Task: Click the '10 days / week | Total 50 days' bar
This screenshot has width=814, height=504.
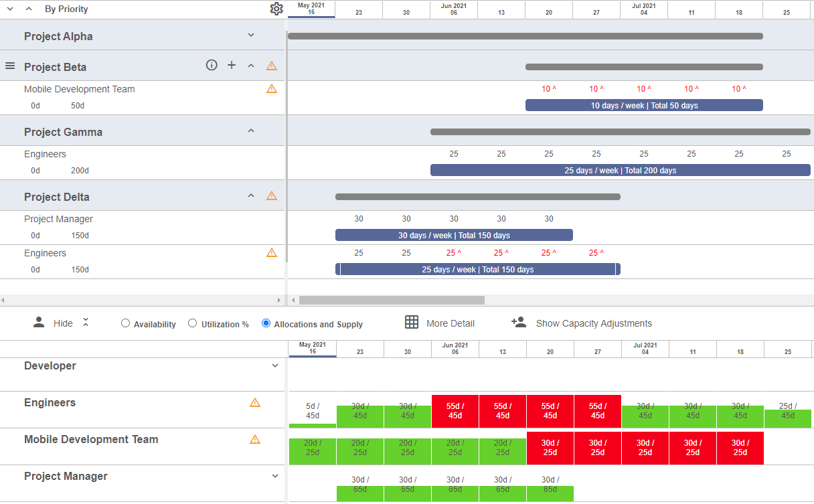Action: tap(644, 105)
